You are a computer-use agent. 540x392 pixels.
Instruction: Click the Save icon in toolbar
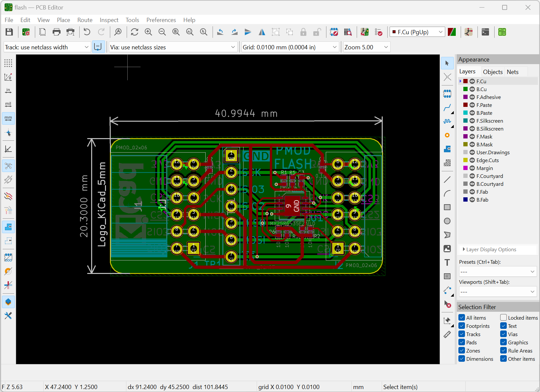tap(9, 32)
